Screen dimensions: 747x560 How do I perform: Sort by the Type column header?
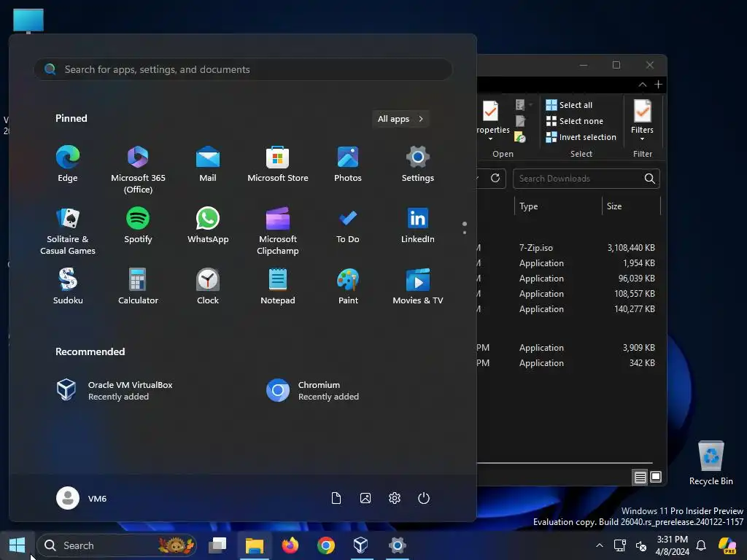pos(557,206)
